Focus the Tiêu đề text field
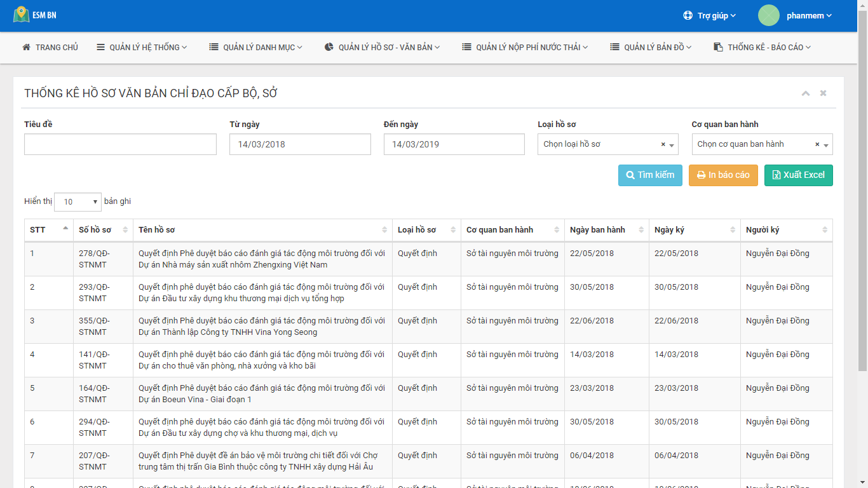The height and width of the screenshot is (488, 868). click(120, 144)
